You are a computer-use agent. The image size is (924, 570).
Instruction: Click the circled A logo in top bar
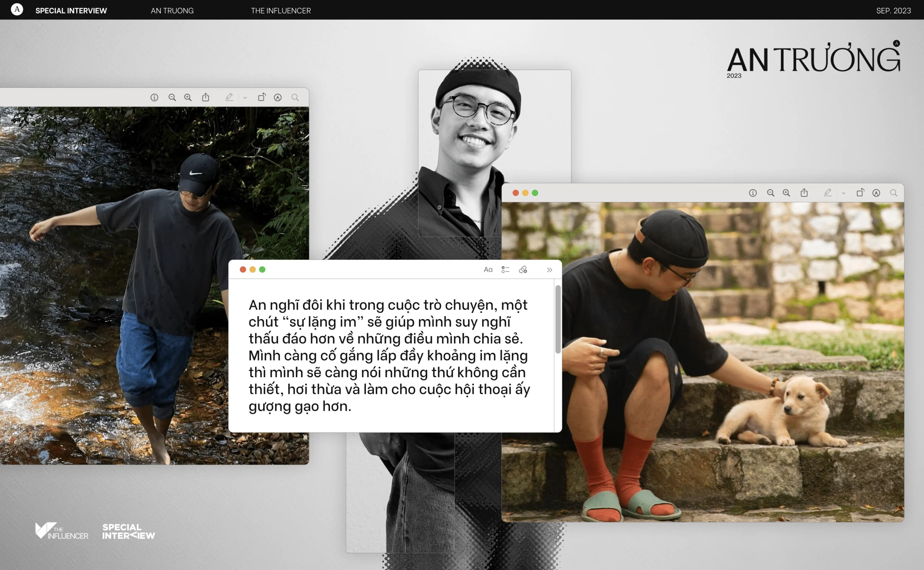[x=17, y=9]
